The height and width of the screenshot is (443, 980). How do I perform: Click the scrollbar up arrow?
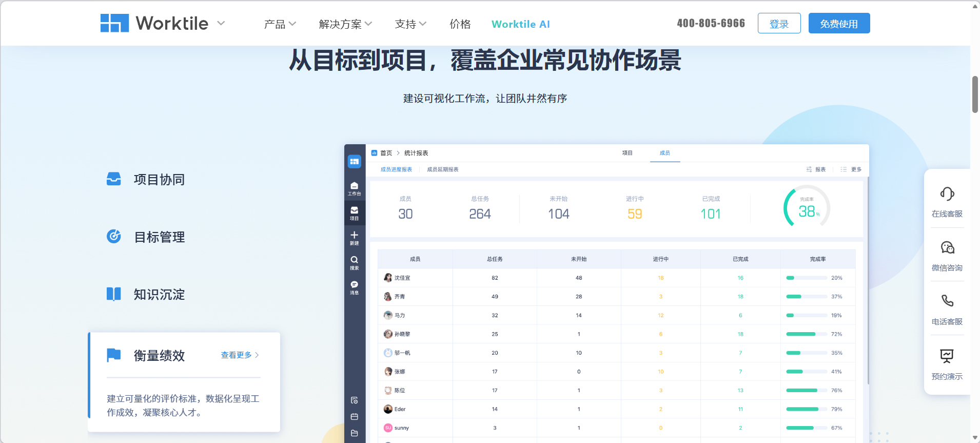pyautogui.click(x=975, y=6)
